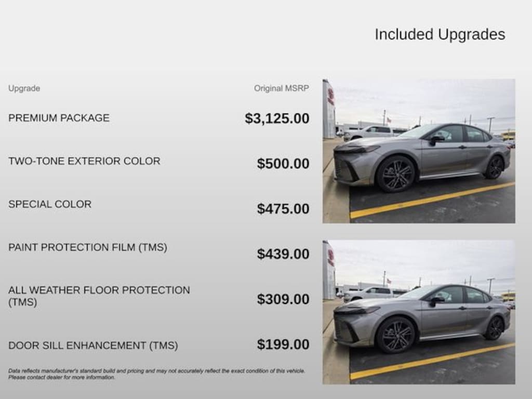Click the red dealership sign in bottom photo

pyautogui.click(x=330, y=257)
